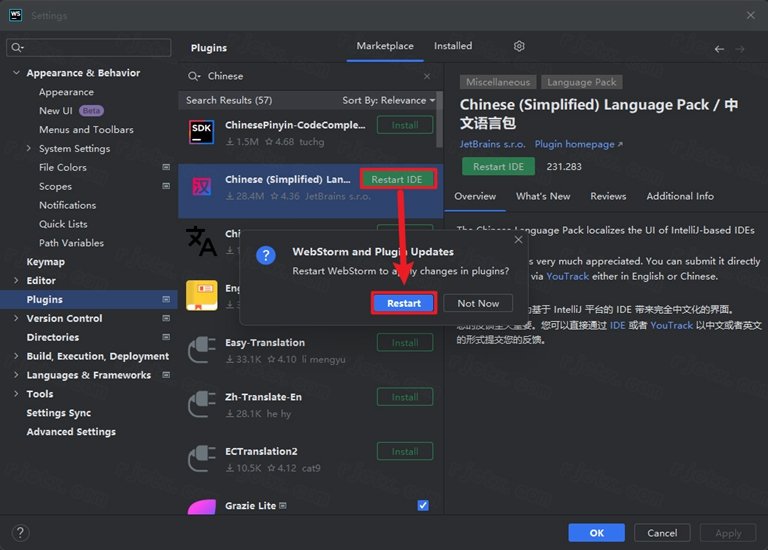
Task: Click Restart in the dialog
Action: click(x=404, y=303)
